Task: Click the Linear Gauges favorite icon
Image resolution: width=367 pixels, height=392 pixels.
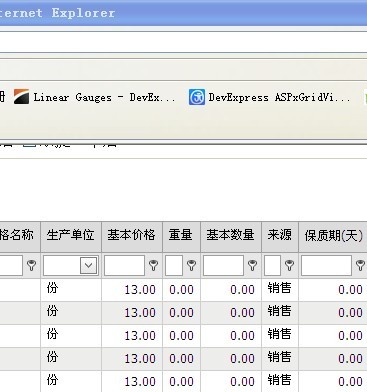Action: [x=21, y=97]
